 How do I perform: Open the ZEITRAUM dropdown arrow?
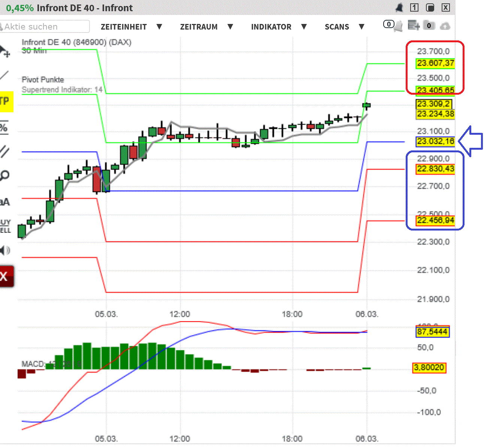231,27
